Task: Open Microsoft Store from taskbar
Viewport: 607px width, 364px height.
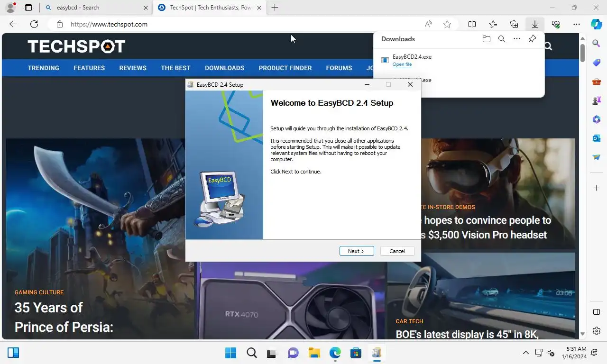Action: pyautogui.click(x=356, y=353)
